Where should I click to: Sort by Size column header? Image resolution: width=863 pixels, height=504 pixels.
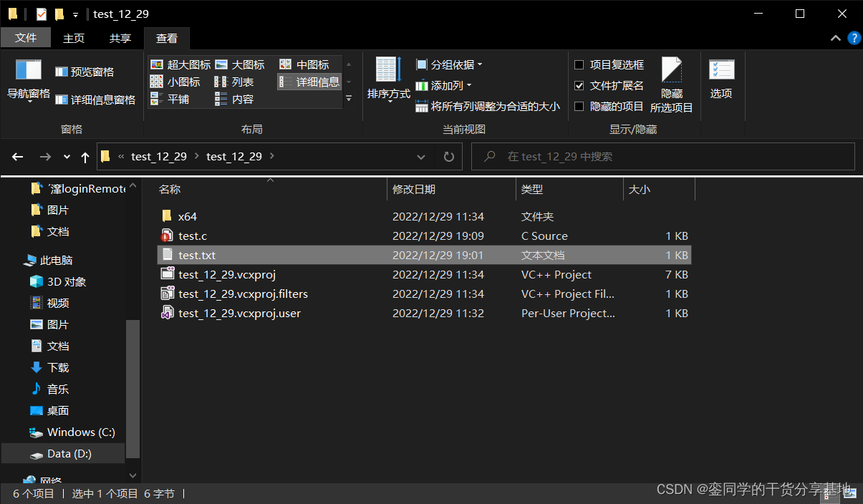(x=659, y=189)
